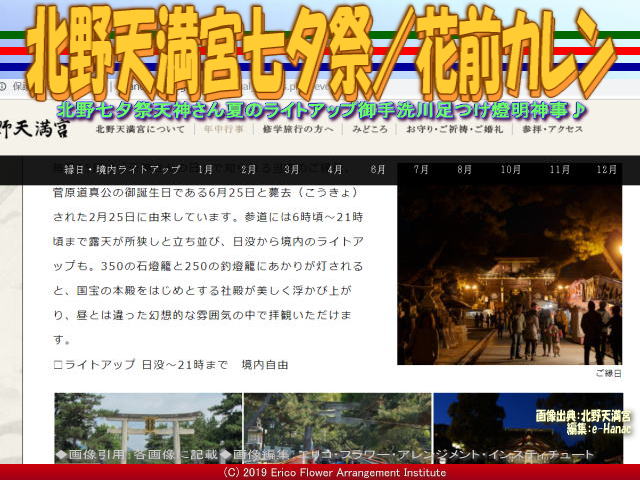Click the 北野天満宮 site logo
Viewport: 640px width, 480px height.
[34, 129]
